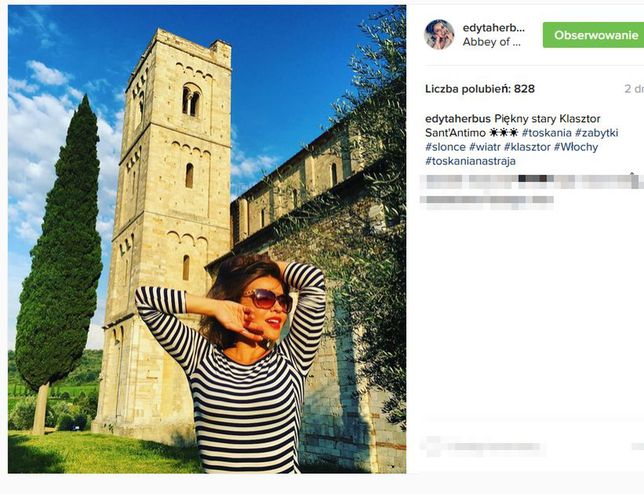Select the #slonce hashtag

click(445, 147)
